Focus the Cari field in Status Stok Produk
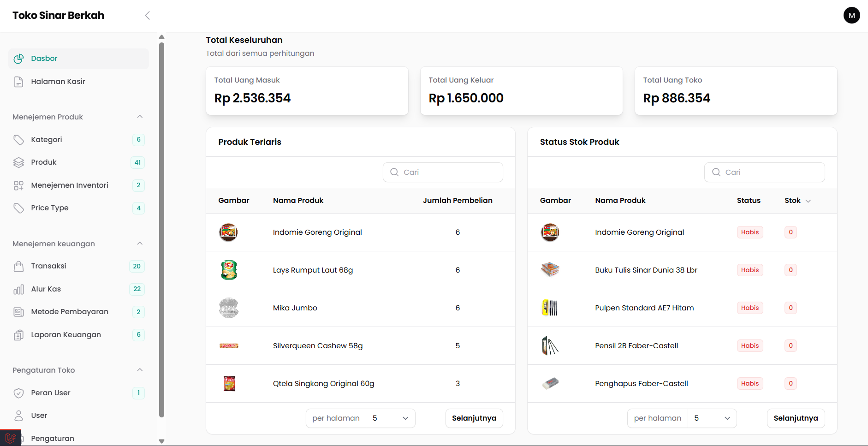 764,172
